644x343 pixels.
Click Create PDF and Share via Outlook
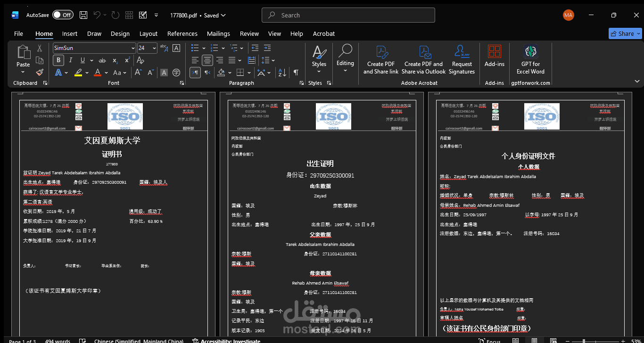(x=423, y=59)
